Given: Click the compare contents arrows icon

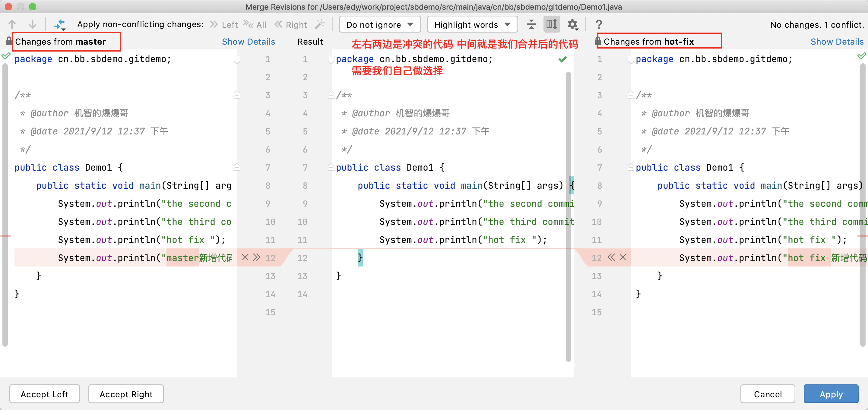Looking at the screenshot, I should [59, 24].
